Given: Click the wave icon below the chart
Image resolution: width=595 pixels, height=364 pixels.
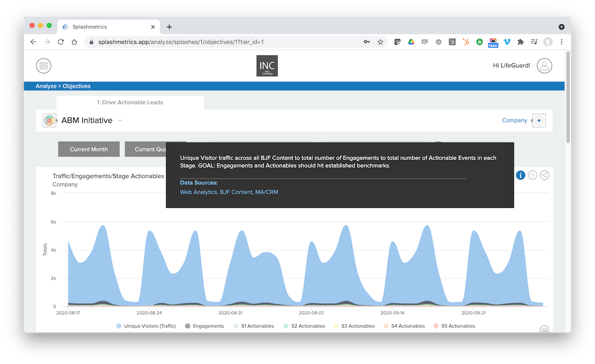Looking at the screenshot, I should click(544, 329).
